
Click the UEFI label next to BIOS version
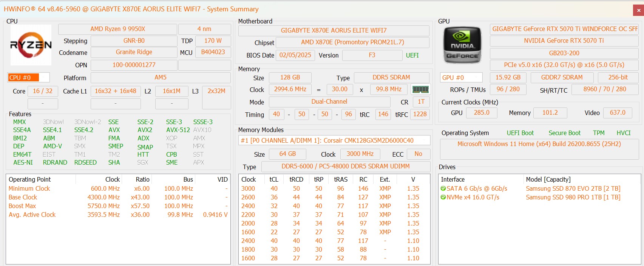click(x=412, y=55)
